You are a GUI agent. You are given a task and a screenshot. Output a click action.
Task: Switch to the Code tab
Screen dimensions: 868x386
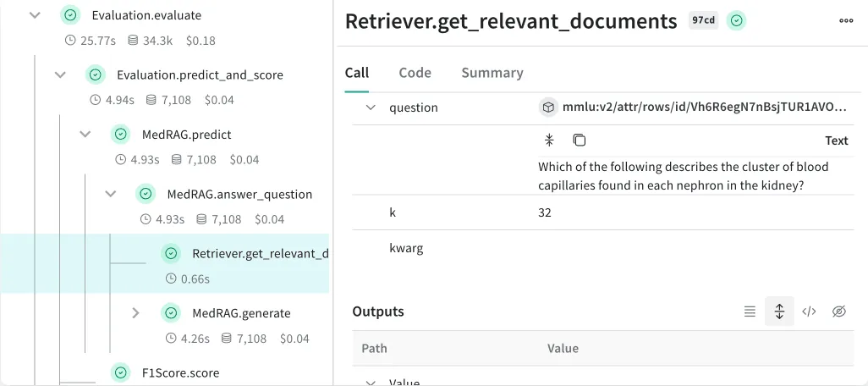(x=415, y=73)
